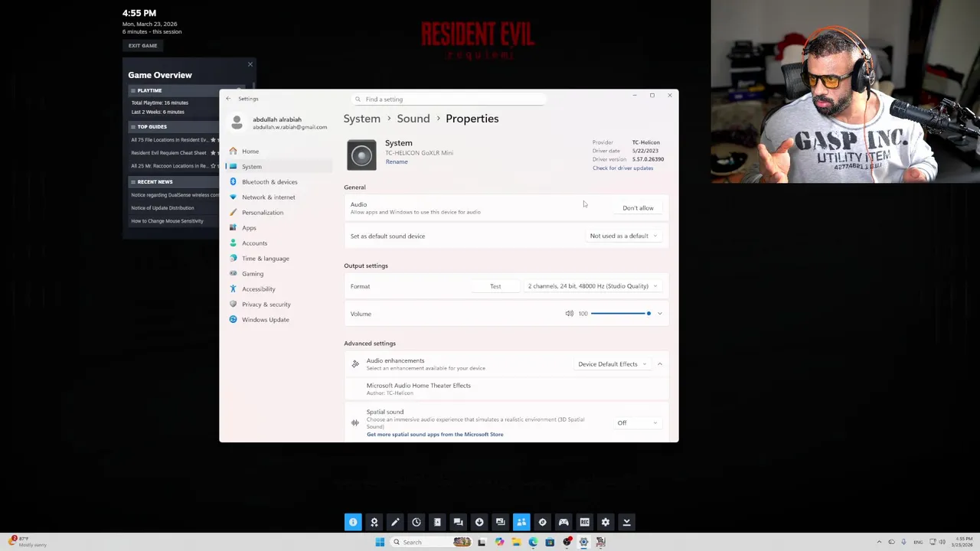Select System in the Settings sidebar
Viewport: 980px width, 551px height.
point(279,167)
